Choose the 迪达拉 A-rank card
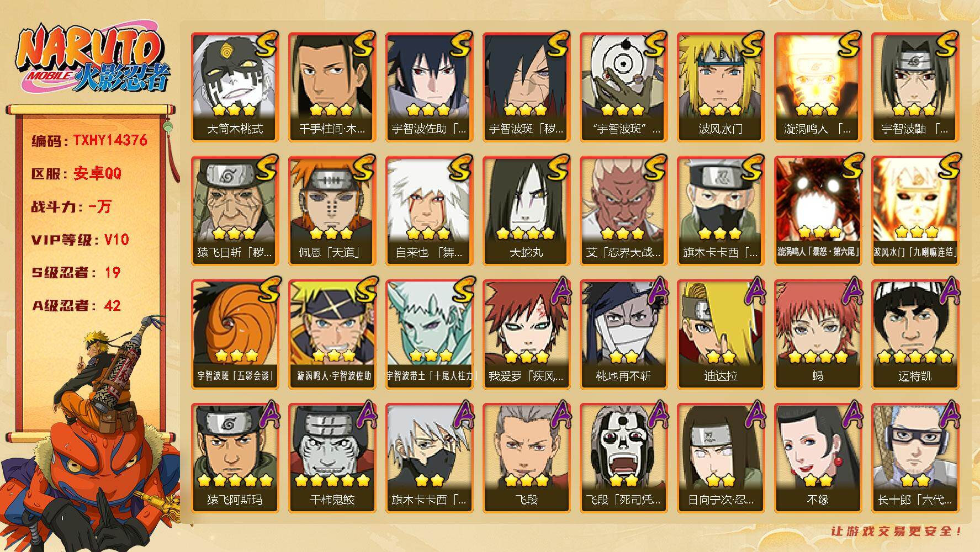 [x=721, y=335]
